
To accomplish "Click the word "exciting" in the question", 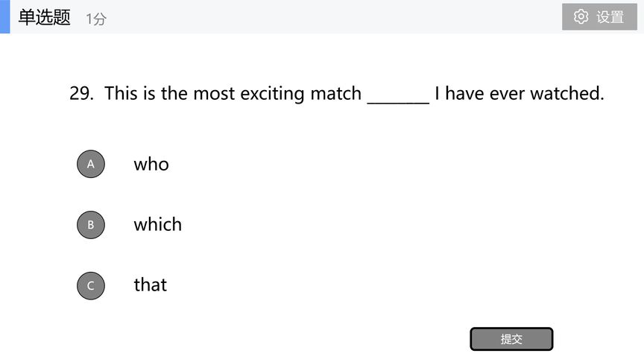I will tap(273, 94).
